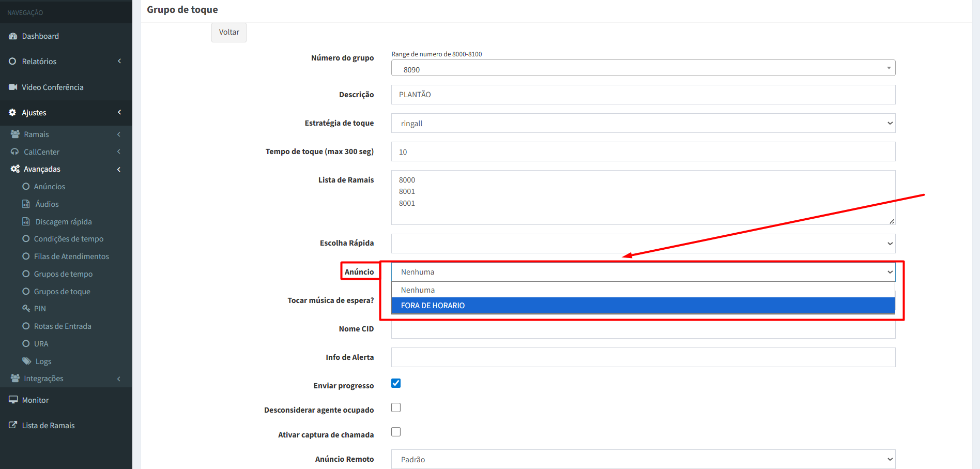Open the Filas de Atendimentos link
The image size is (980, 469).
71,256
